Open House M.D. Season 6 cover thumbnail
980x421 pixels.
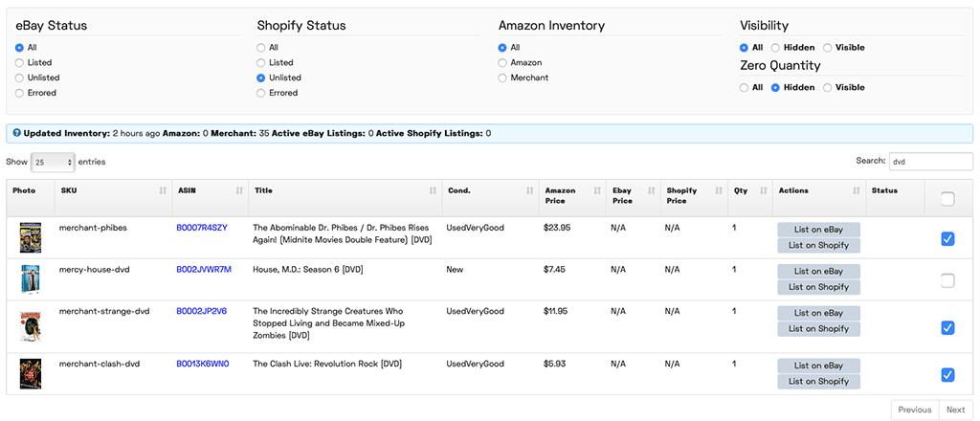31,279
